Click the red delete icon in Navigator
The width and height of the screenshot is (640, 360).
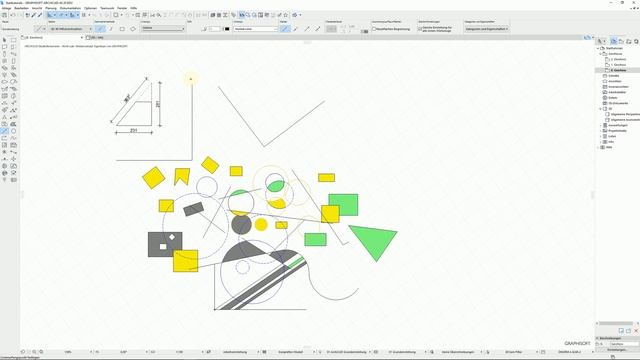click(636, 331)
